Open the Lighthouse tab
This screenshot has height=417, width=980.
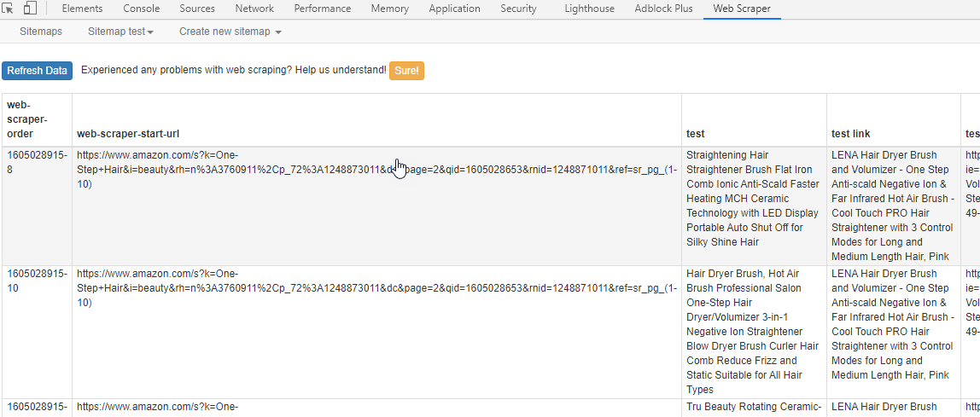coord(589,9)
